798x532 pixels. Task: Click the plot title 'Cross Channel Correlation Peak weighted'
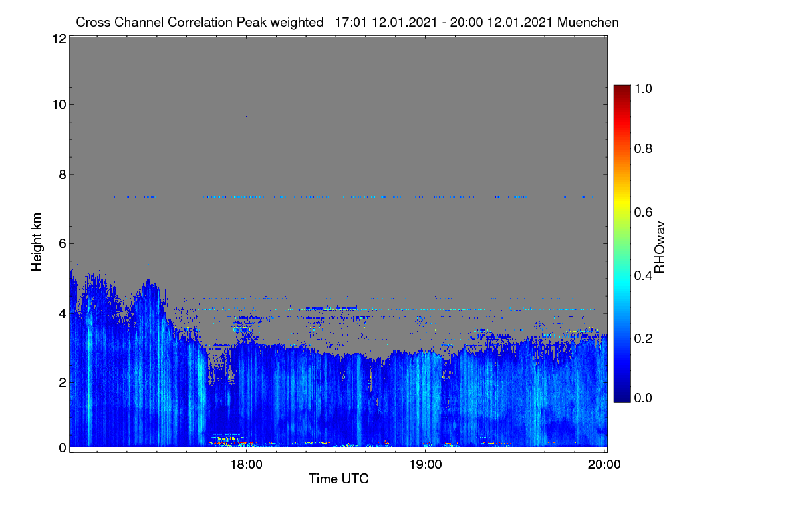tap(199, 22)
